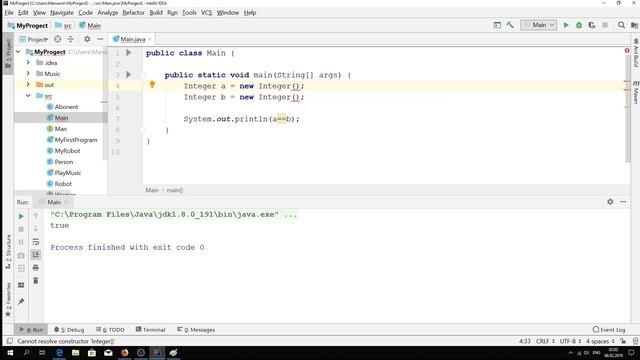Screen dimensions: 640x360
Task: Collapse all in Project panel
Action: [71, 39]
